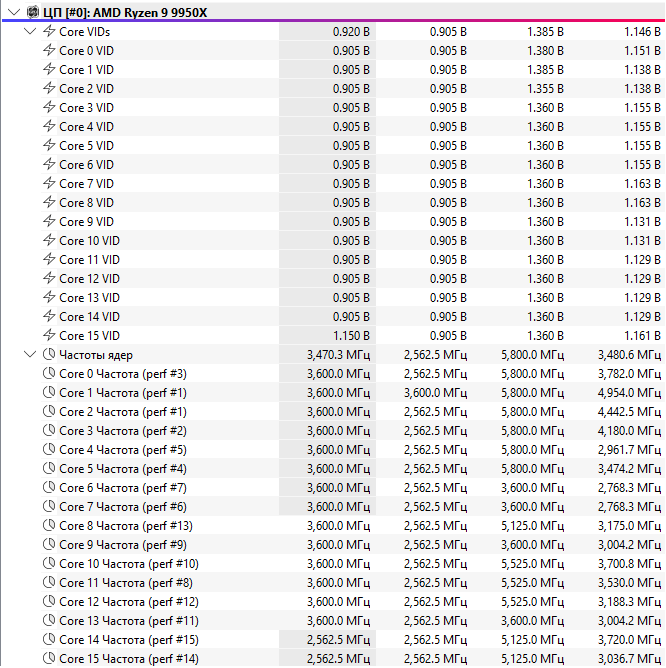The image size is (666, 668).
Task: Click the lightning icon of Core 15 VID
Action: [49, 335]
